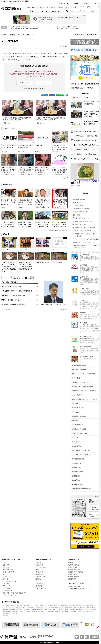Viewport: 101px width, 644px height.
Task: Switch ranking to 1週間 tab
Action: 86,98
